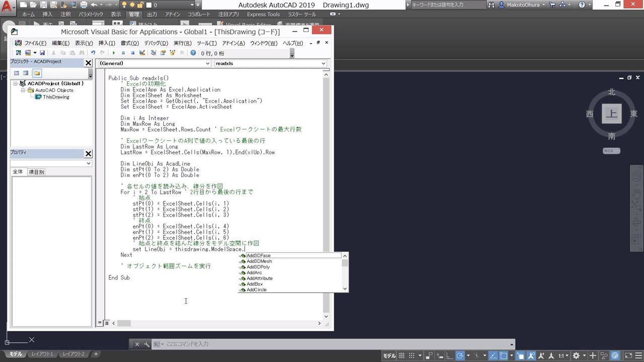The width and height of the screenshot is (644, 362).
Task: Click the Undo icon in VBA toolbar
Action: coord(93,53)
